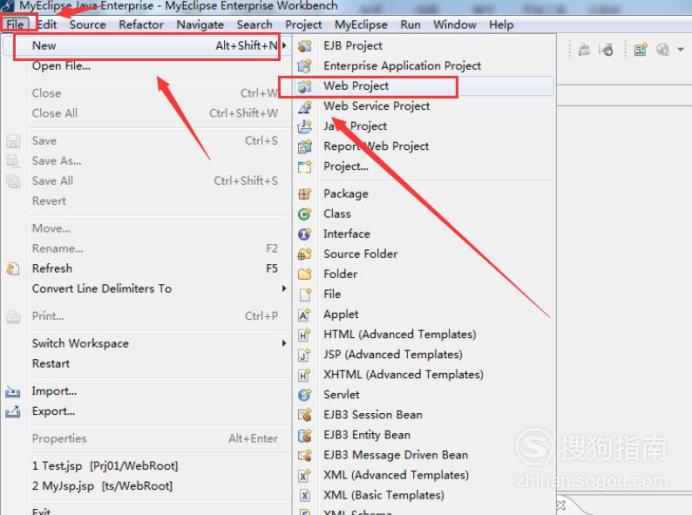Click the Package icon
Image resolution: width=692 pixels, height=515 pixels.
[x=305, y=194]
